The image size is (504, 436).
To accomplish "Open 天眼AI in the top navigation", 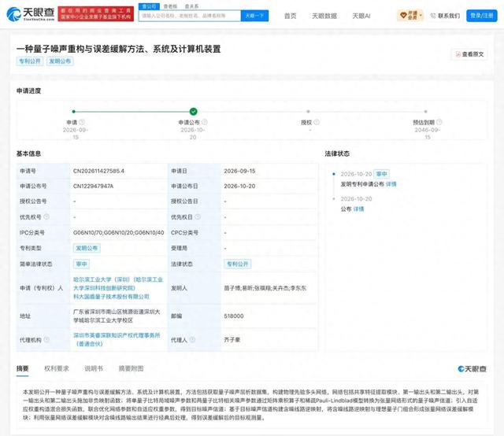I will click(361, 16).
